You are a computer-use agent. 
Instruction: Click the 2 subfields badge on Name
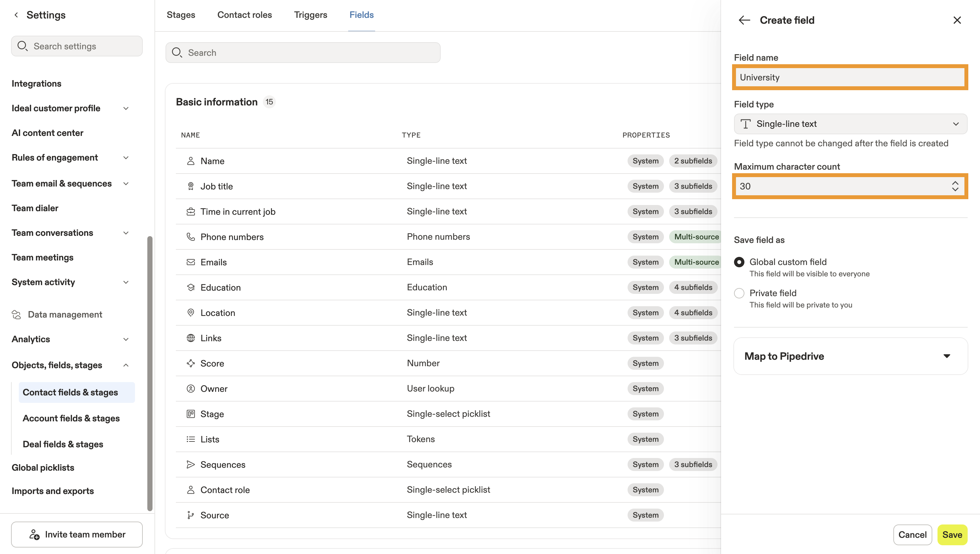pos(693,161)
